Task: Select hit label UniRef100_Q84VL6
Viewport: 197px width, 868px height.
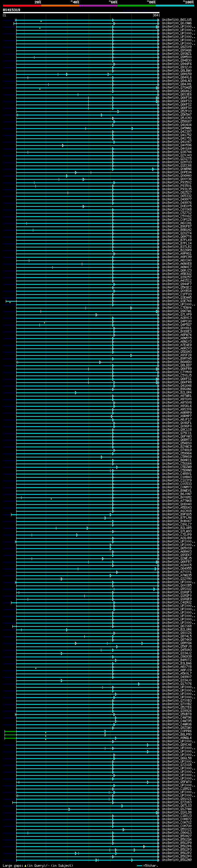Action: pyautogui.click(x=177, y=78)
